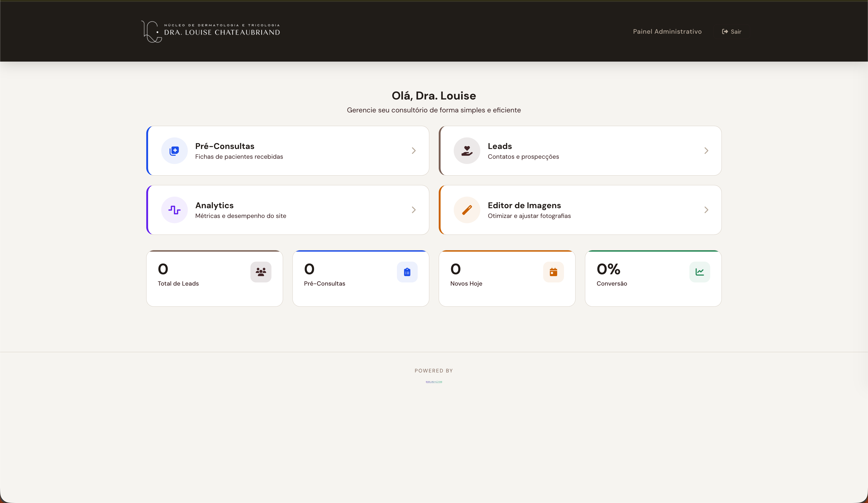Expand the Leads card using the right chevron
The height and width of the screenshot is (503, 868).
click(706, 151)
